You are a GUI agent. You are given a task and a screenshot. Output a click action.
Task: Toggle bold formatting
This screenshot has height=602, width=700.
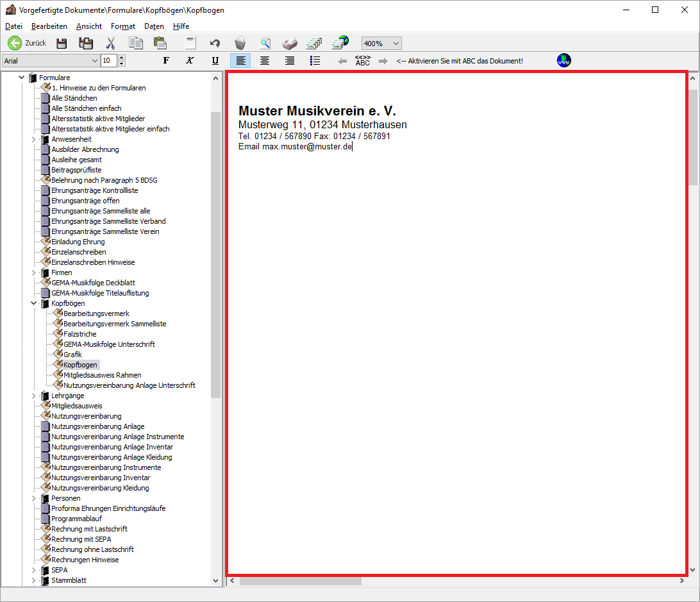coord(166,61)
